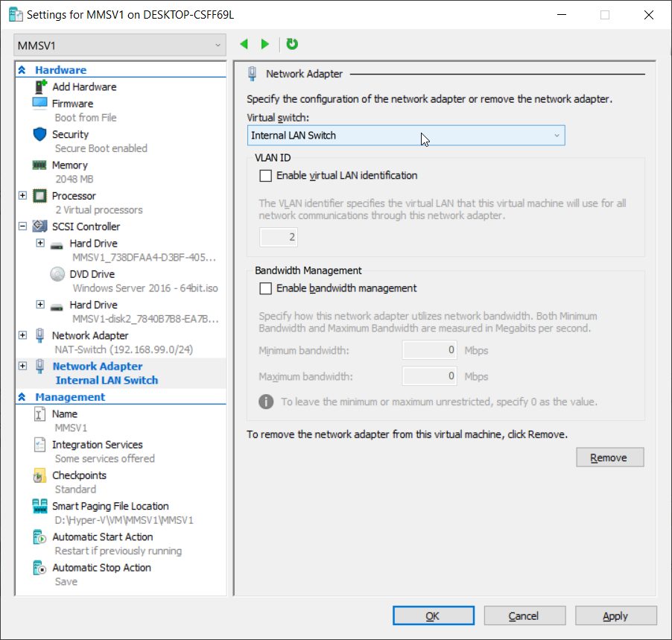Expand the MMSV1-disk2 Hard Drive node
Image resolution: width=672 pixels, height=640 pixels.
[x=40, y=304]
